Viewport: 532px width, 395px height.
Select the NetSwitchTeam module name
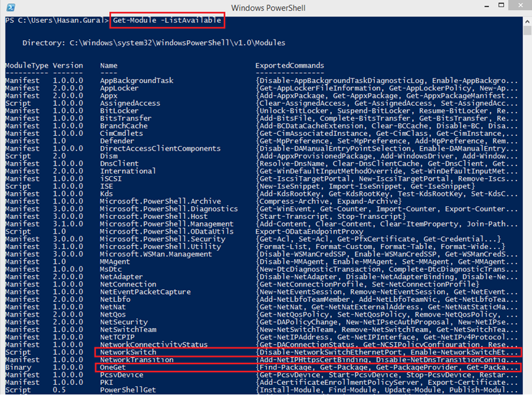[128, 329]
